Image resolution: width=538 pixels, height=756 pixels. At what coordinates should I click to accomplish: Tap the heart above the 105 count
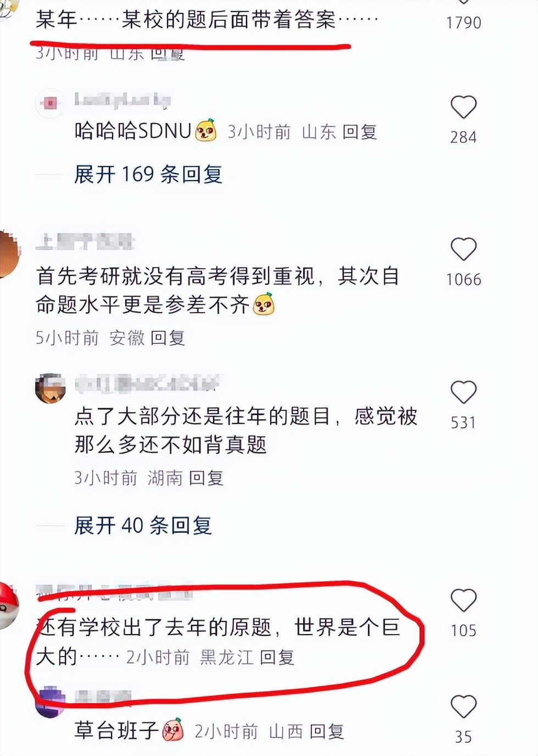463,600
